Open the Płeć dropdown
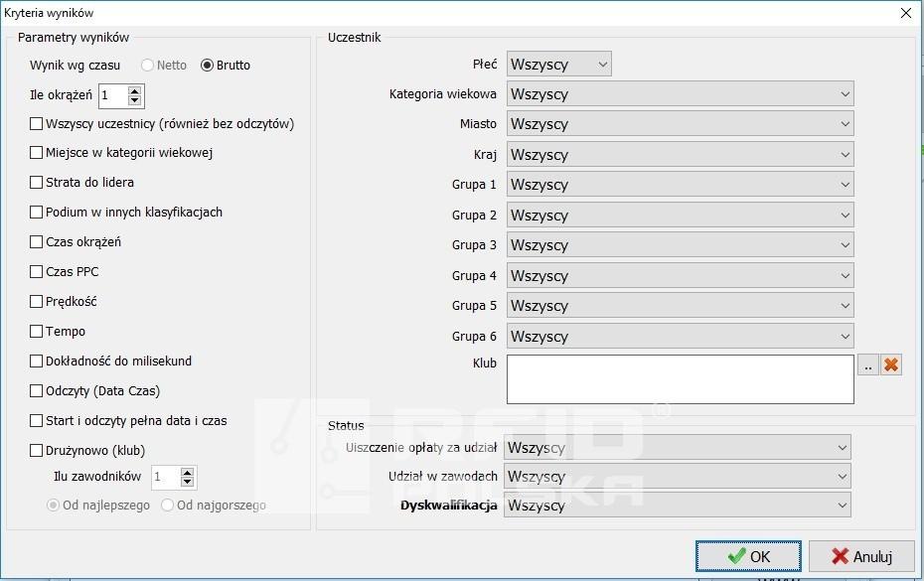 coord(558,64)
